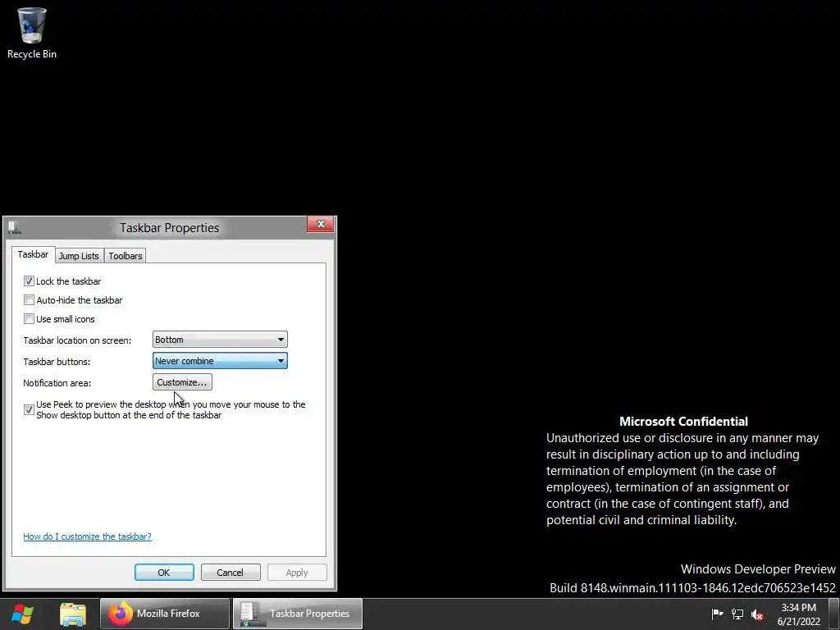
Task: Open How do I customize the taskbar link
Action: pos(87,536)
